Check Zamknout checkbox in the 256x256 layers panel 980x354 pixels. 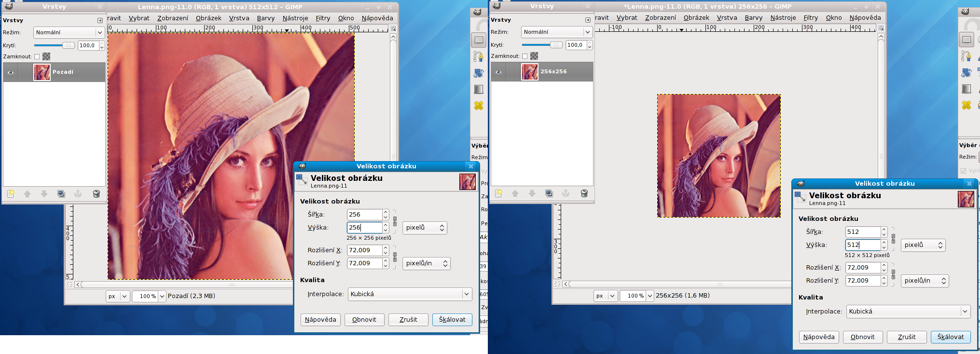[525, 56]
